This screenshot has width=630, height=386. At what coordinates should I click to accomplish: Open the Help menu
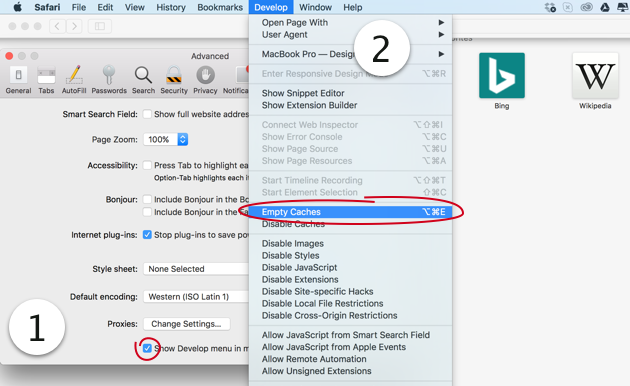click(x=352, y=7)
